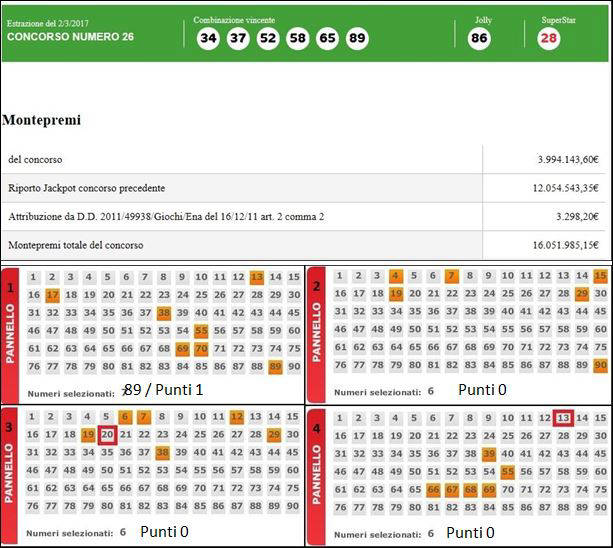613x548 pixels.
Task: Toggle red-outlined number 13 in Pannello 4
Action: point(563,418)
